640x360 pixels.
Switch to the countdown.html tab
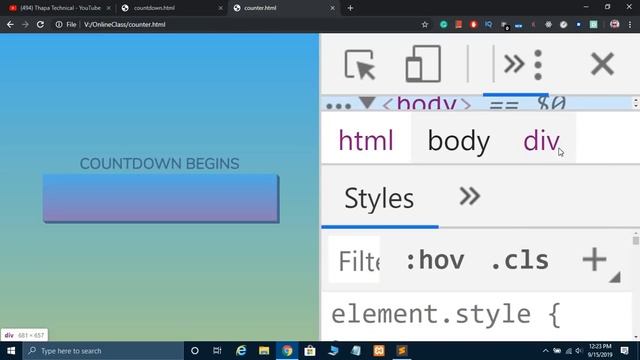154,8
